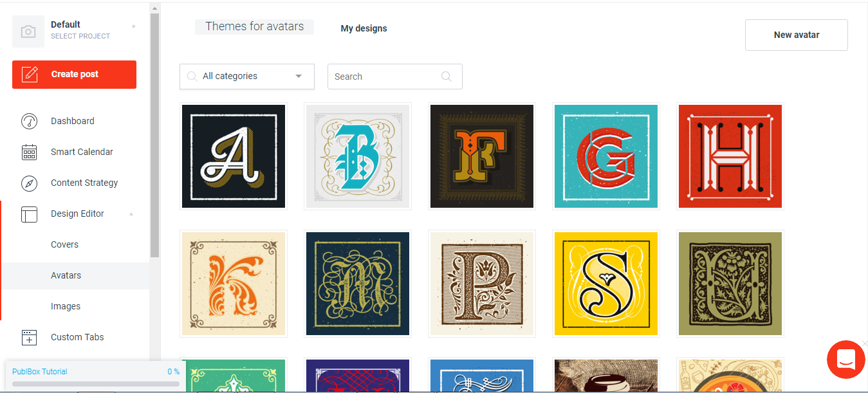Viewport: 868px width, 393px height.
Task: Select the Themes for avatars tab
Action: point(254,27)
